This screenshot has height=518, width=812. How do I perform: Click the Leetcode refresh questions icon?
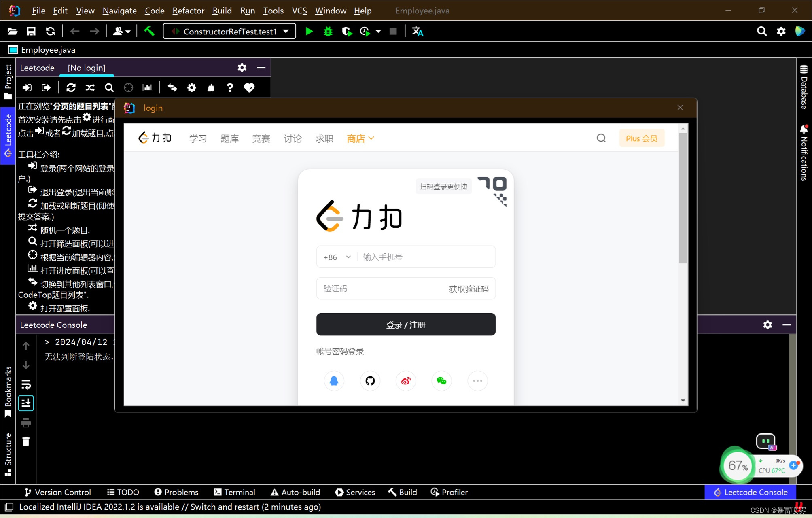point(71,88)
